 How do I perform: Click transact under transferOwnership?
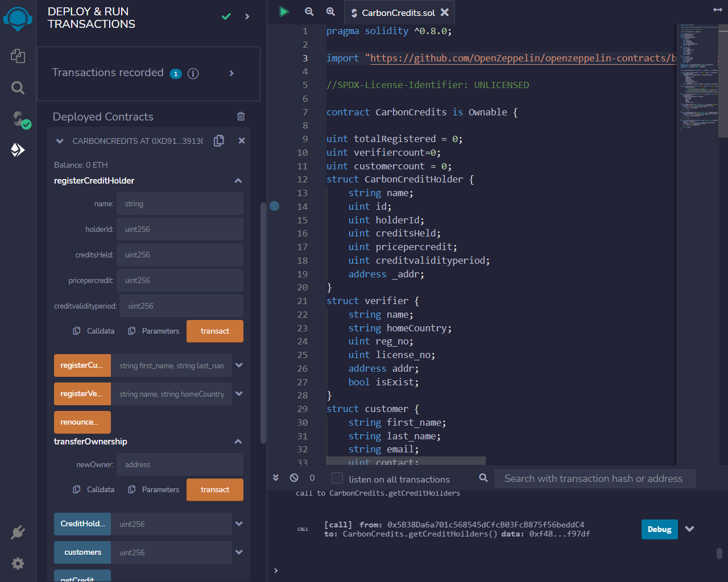click(x=215, y=489)
